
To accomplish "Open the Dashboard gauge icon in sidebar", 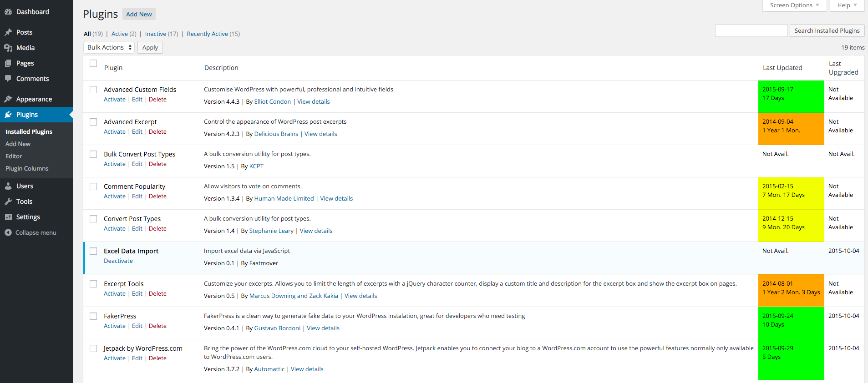I will point(8,12).
